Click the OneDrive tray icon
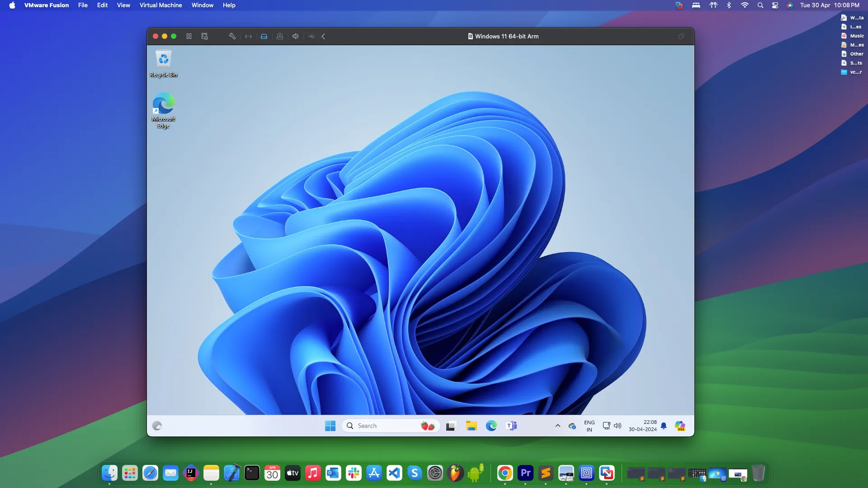 pyautogui.click(x=572, y=426)
